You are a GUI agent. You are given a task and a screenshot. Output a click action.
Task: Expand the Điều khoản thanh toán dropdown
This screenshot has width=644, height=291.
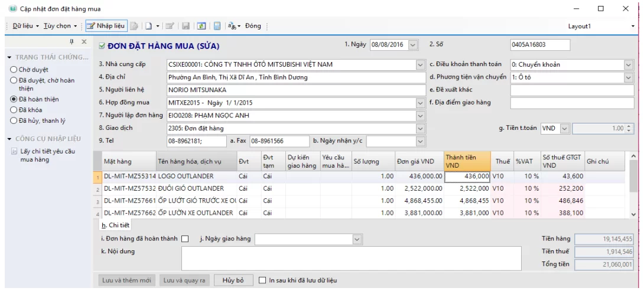coord(628,64)
